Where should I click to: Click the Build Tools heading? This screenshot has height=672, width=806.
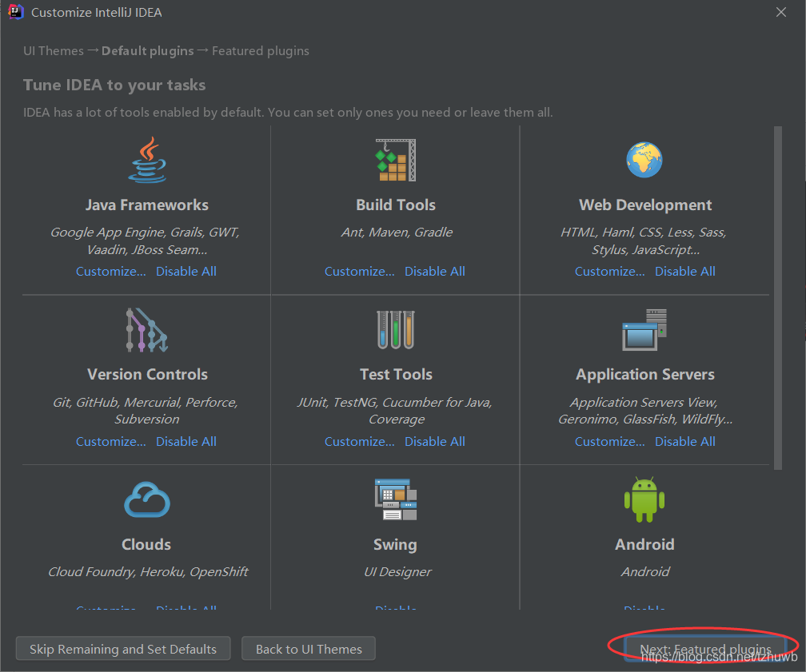396,205
